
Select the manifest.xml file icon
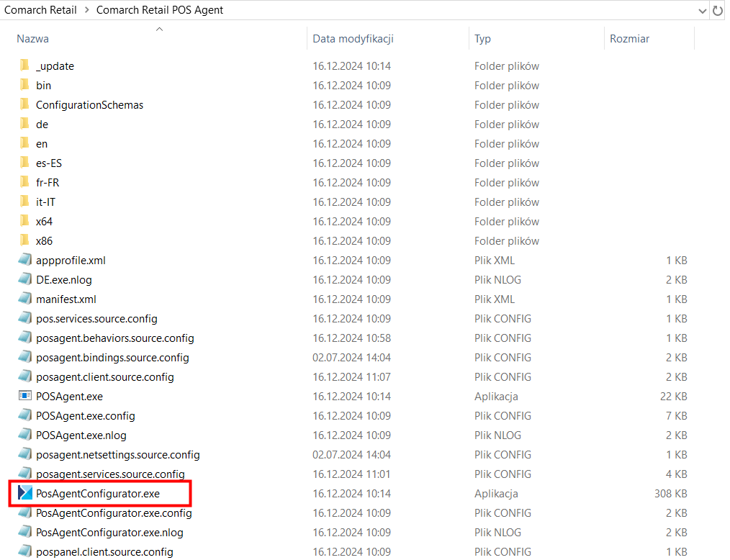coord(25,299)
